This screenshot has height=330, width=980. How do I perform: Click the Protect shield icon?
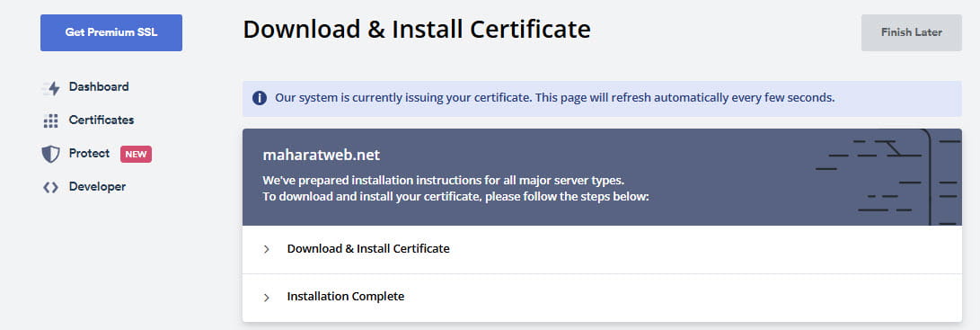tap(50, 154)
